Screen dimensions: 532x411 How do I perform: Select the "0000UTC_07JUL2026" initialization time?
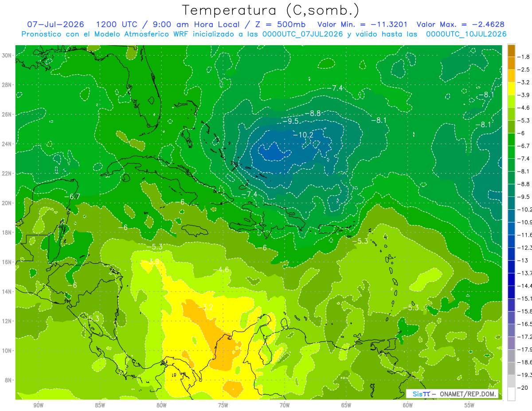pyautogui.click(x=303, y=34)
